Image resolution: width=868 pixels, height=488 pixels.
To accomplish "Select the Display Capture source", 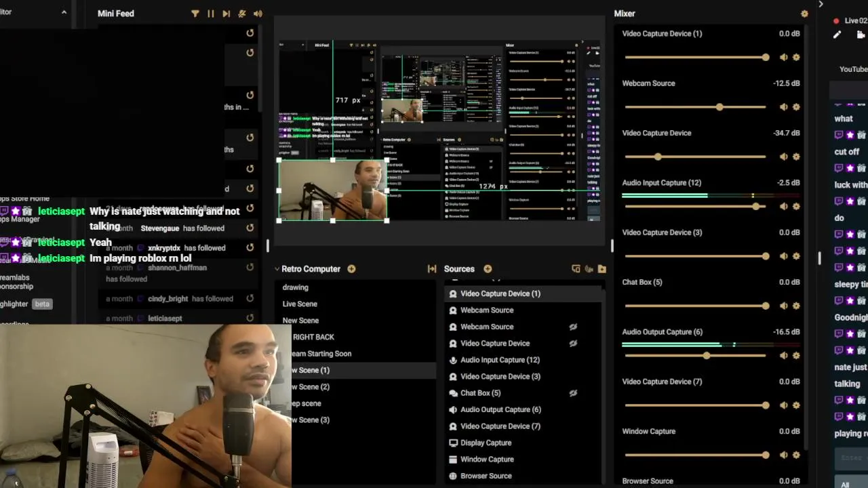I will tap(524, 443).
